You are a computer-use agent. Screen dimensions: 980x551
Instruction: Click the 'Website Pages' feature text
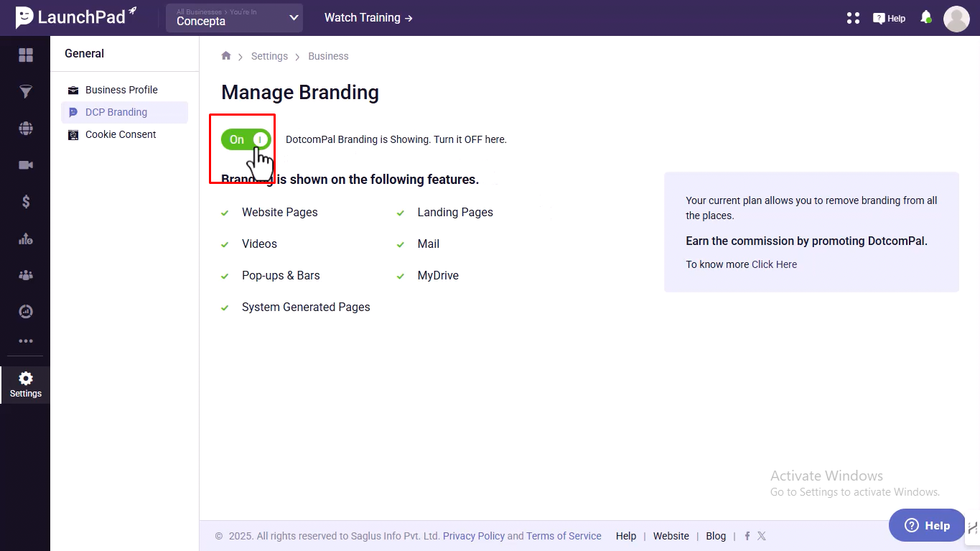pyautogui.click(x=279, y=213)
